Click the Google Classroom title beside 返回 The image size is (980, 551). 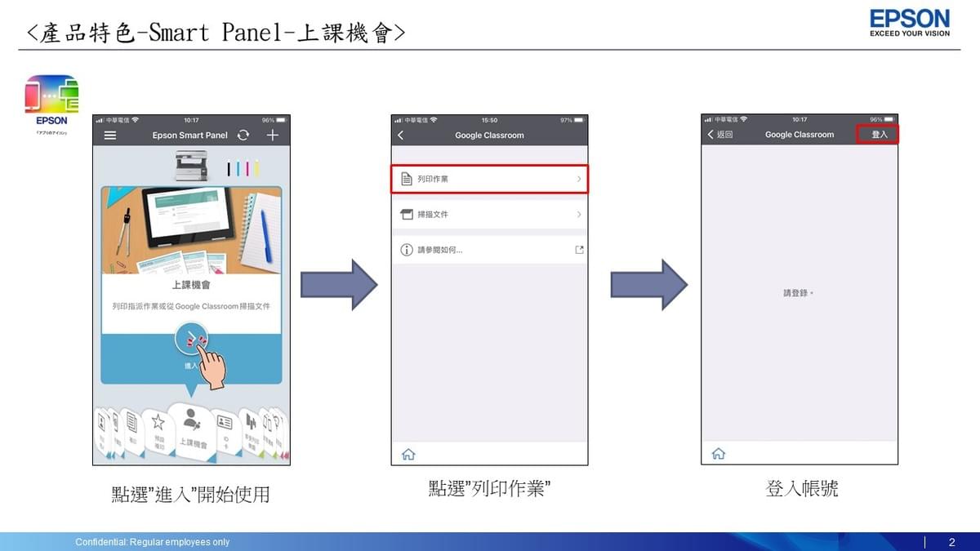point(800,135)
